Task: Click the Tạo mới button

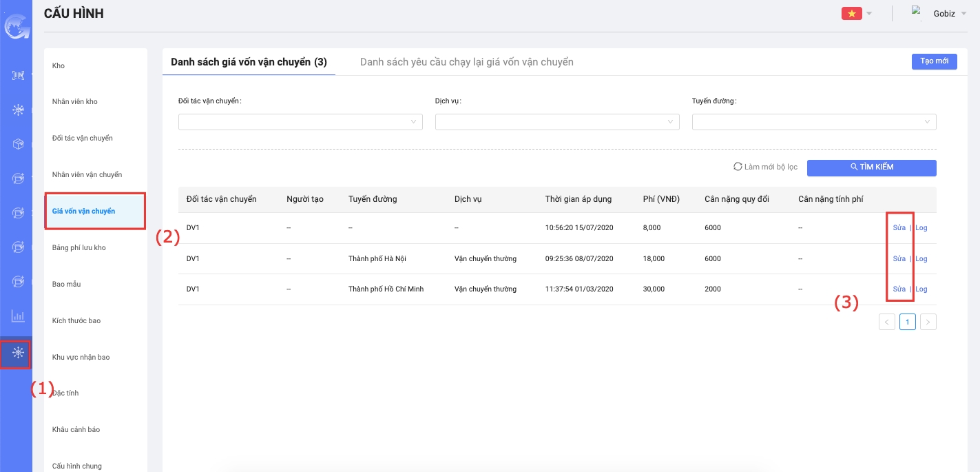Action: click(934, 61)
